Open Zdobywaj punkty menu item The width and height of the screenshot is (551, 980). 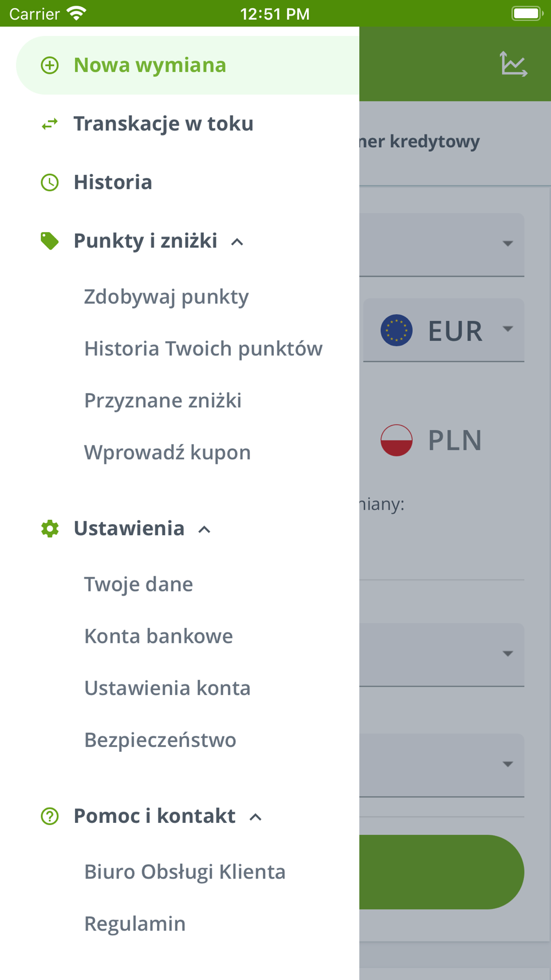coord(166,297)
